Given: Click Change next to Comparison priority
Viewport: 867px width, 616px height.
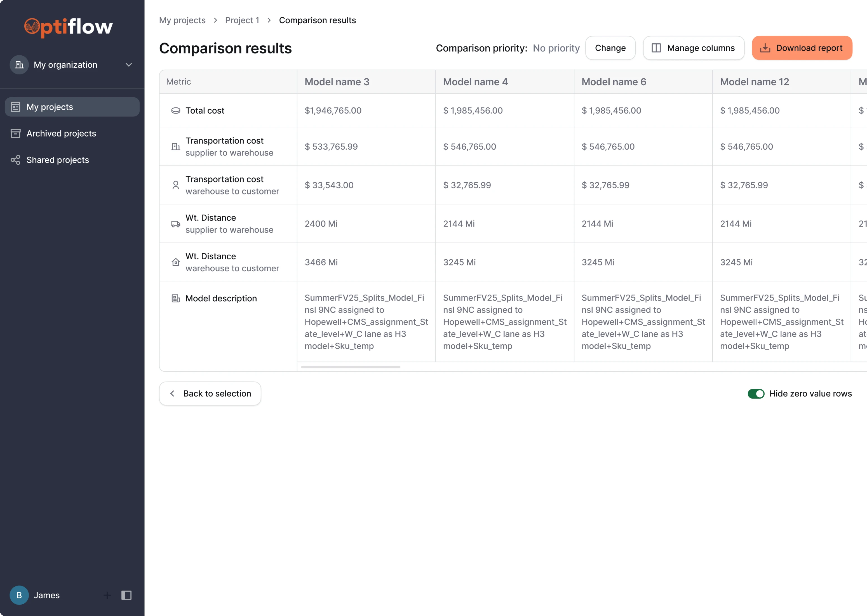Looking at the screenshot, I should 610,48.
